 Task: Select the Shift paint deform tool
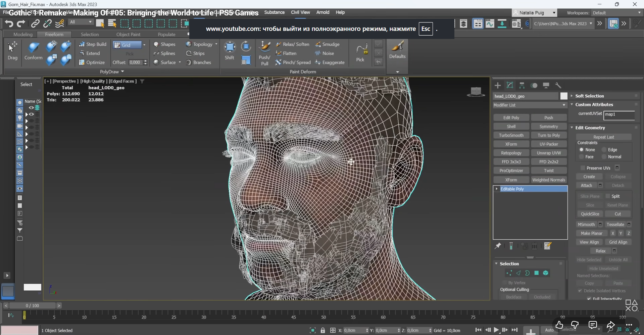[x=230, y=50]
